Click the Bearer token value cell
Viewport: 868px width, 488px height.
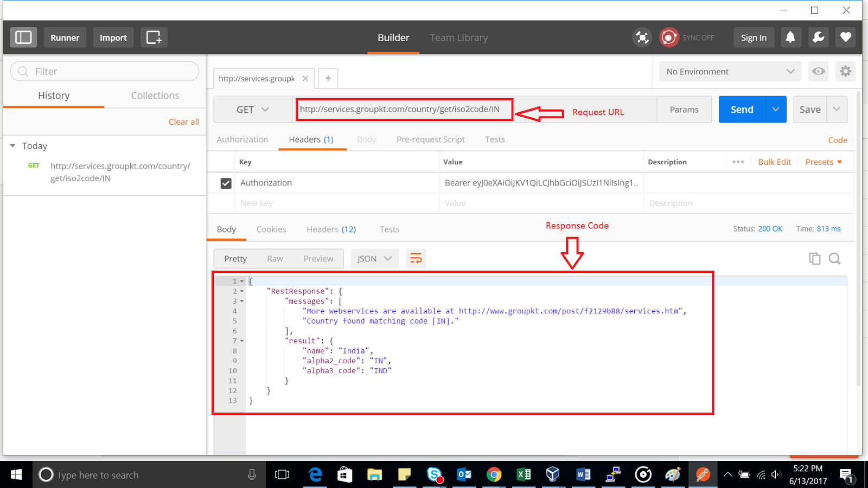click(x=541, y=183)
